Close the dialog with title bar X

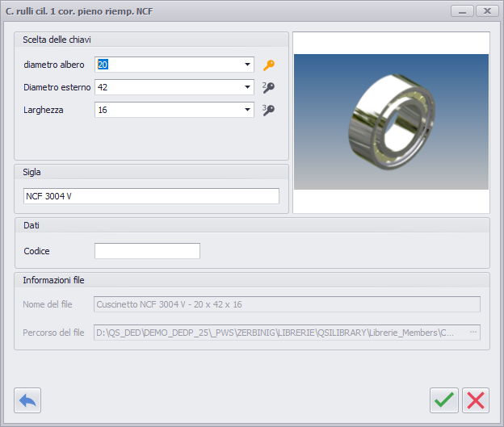(487, 11)
